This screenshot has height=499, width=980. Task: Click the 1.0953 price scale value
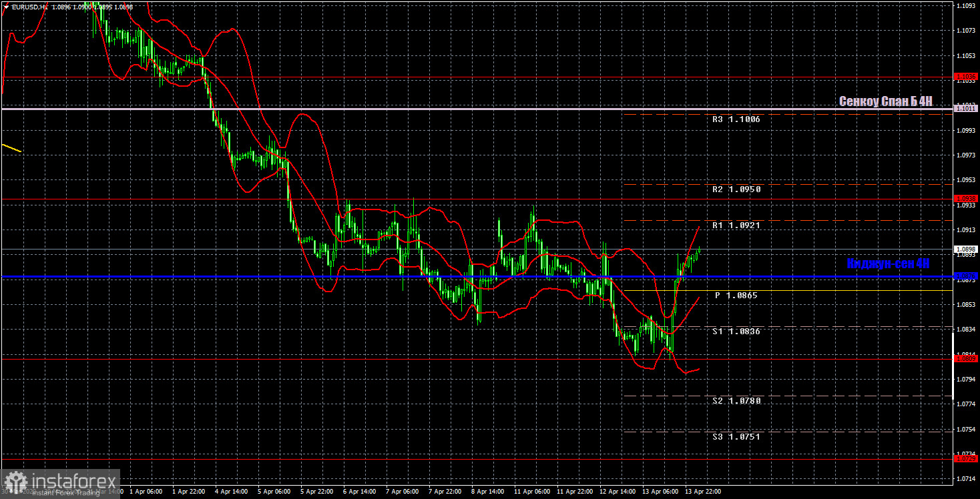click(966, 180)
